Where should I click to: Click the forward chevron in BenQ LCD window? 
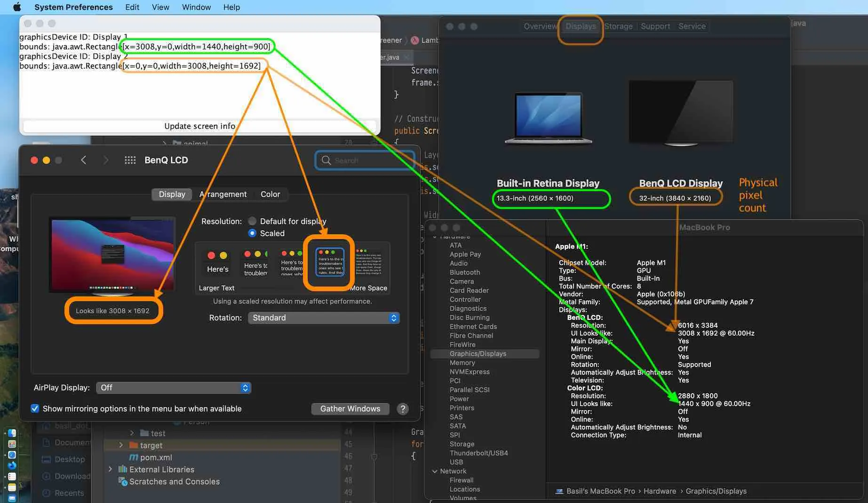pyautogui.click(x=106, y=160)
